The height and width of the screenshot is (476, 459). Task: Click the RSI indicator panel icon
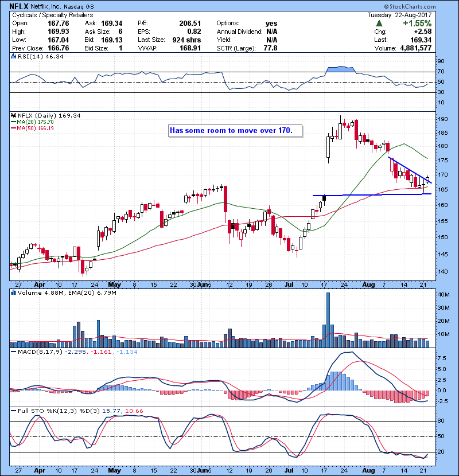pos(13,56)
